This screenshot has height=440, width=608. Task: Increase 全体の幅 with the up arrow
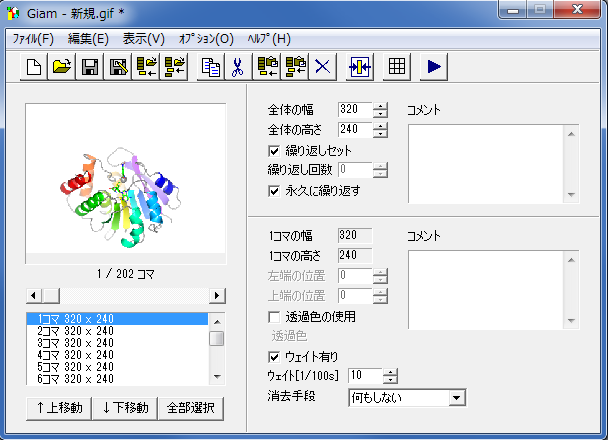[x=380, y=105]
